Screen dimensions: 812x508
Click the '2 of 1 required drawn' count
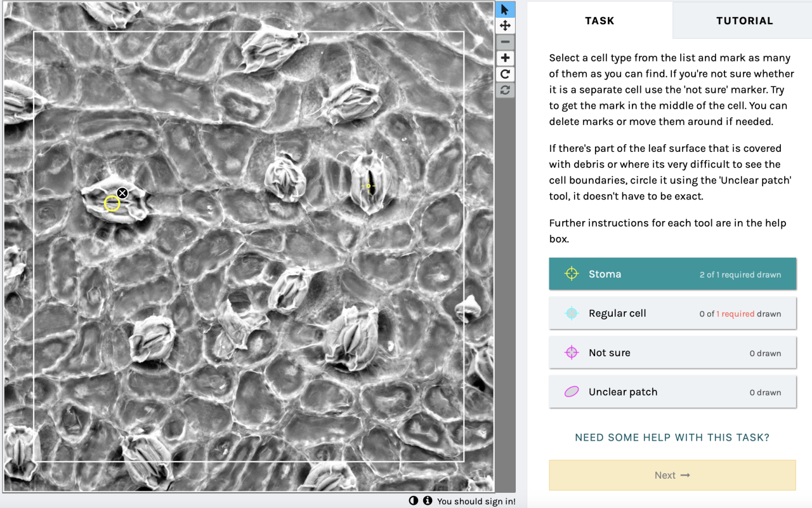click(740, 275)
